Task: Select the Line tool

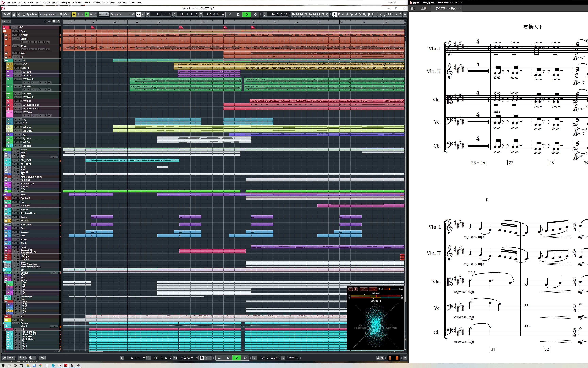Action: (377, 14)
